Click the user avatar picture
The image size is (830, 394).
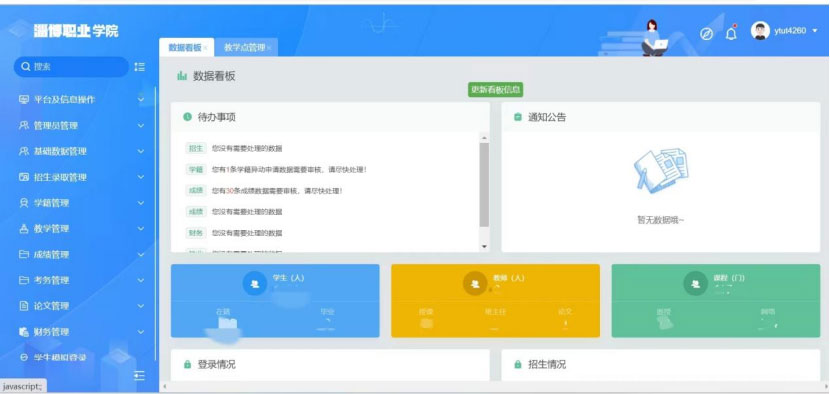[x=760, y=31]
